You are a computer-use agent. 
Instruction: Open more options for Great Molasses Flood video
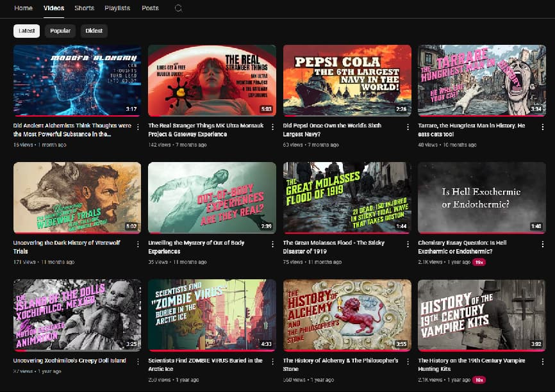[408, 244]
